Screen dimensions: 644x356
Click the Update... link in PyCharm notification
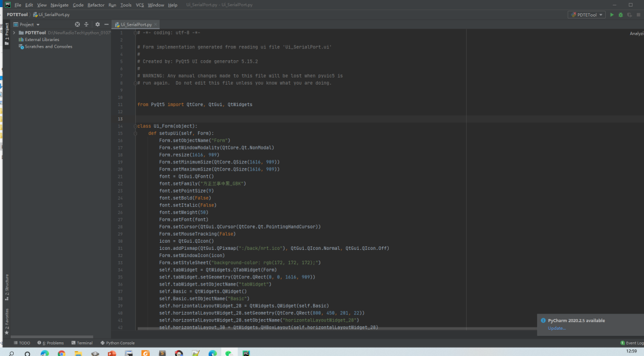pos(556,328)
